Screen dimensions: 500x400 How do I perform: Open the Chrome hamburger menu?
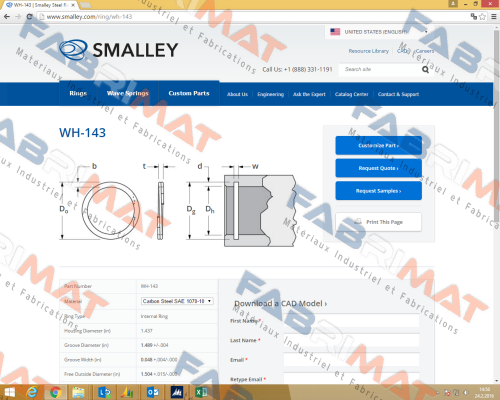click(x=494, y=16)
